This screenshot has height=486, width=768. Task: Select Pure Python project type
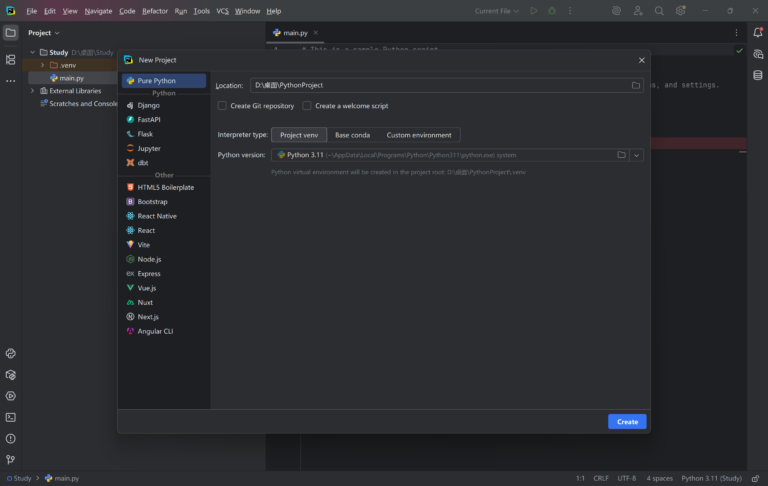(164, 81)
